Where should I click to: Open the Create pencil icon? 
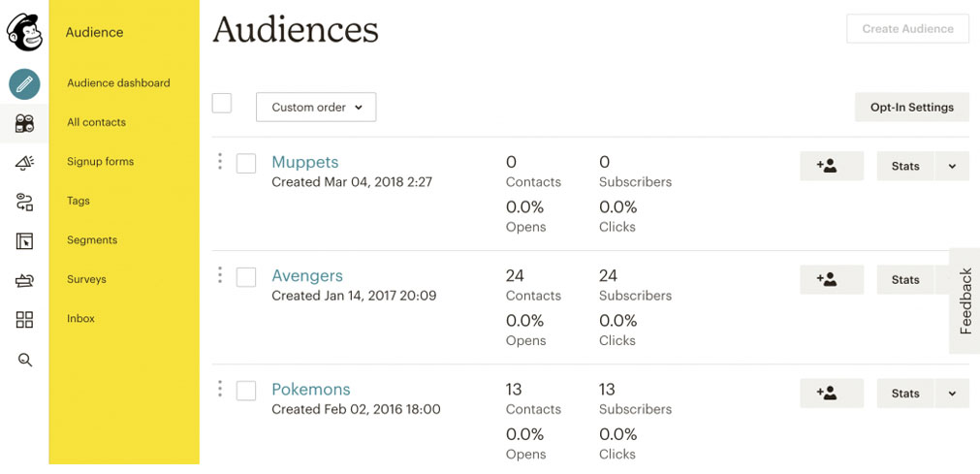[24, 84]
